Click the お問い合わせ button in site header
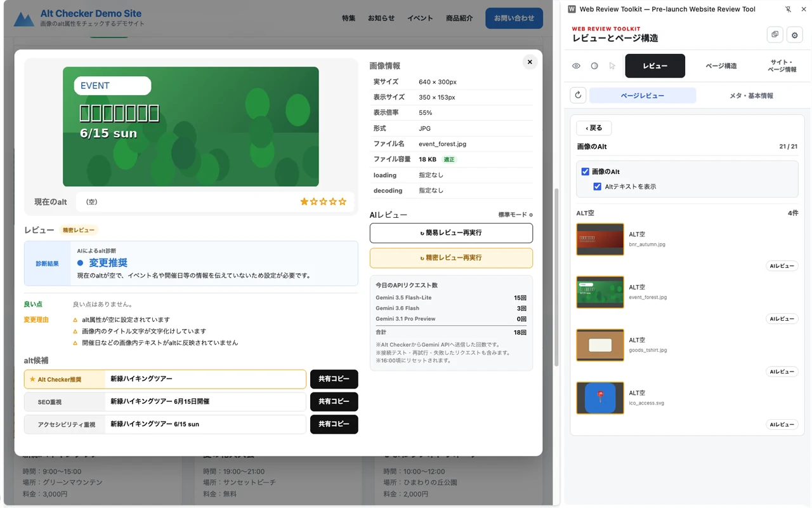 [514, 18]
